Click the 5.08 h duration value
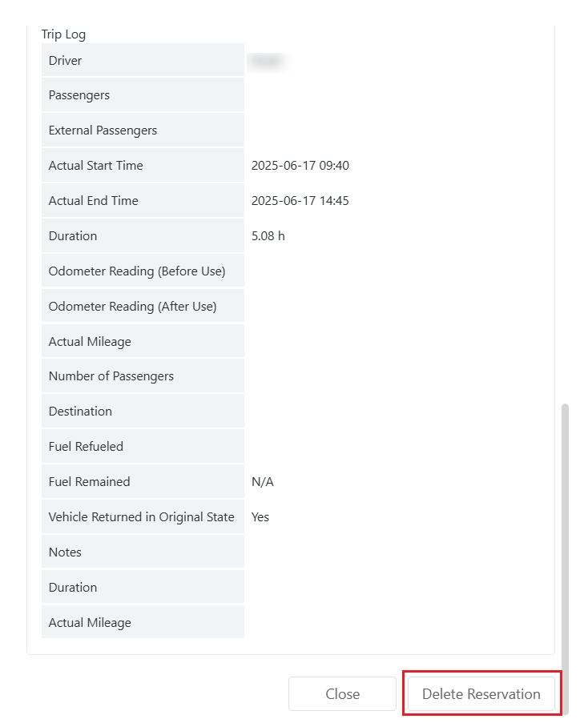This screenshot has height=723, width=588. pos(268,236)
